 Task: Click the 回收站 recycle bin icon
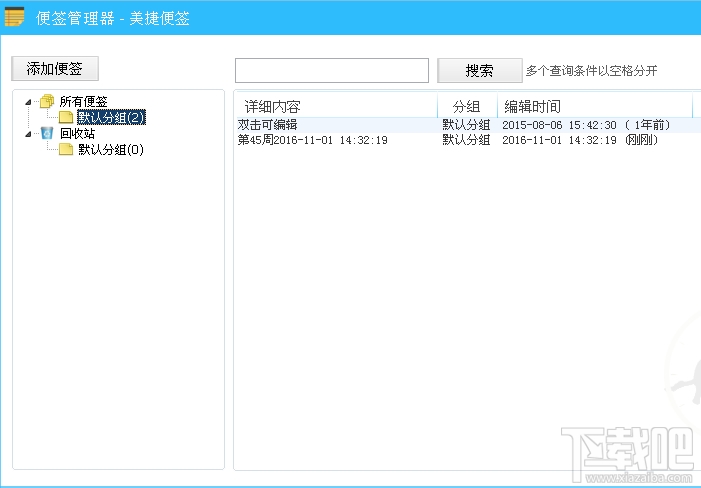click(x=47, y=133)
